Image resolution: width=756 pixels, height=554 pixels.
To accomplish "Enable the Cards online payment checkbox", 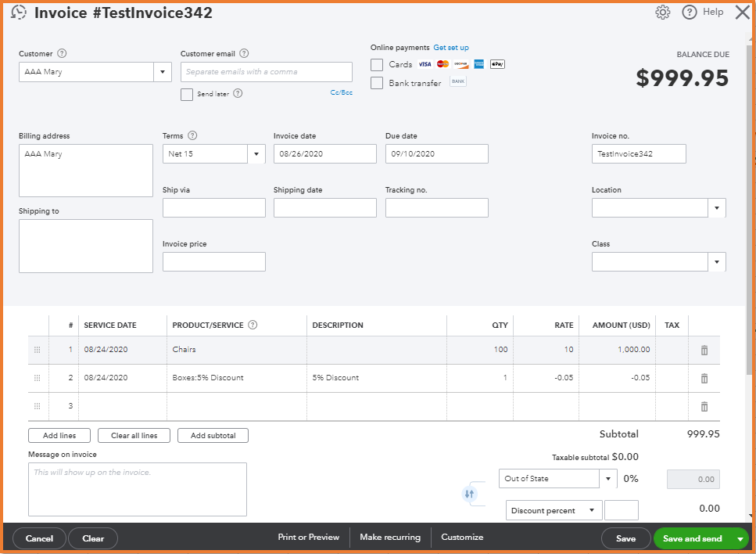I will [377, 65].
